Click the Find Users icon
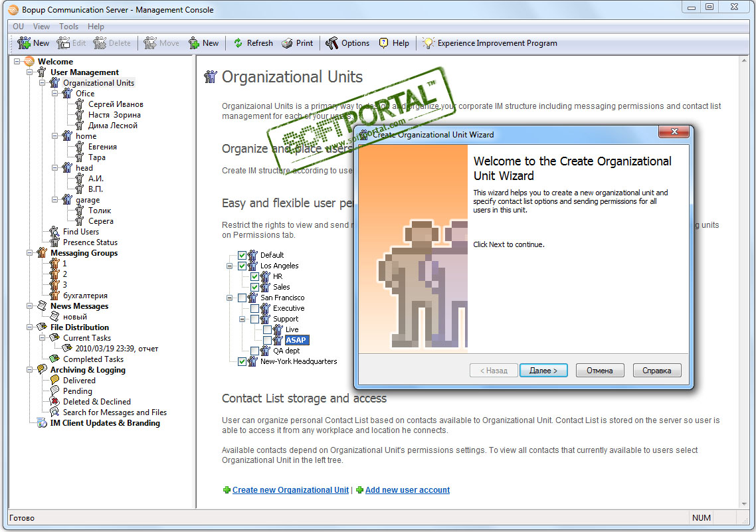Viewport: 756px width, 532px height. 55,232
